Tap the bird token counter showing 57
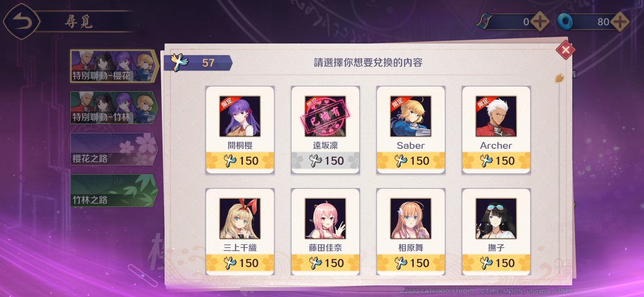The image size is (644, 297). [x=198, y=63]
